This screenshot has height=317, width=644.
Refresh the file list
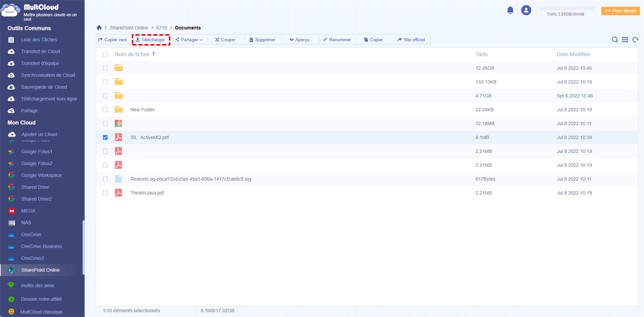(635, 40)
